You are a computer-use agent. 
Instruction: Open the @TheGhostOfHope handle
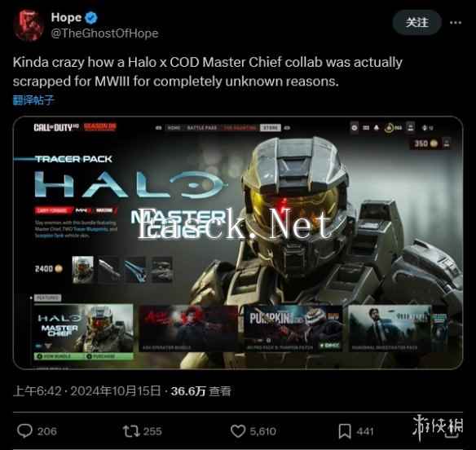tap(104, 33)
